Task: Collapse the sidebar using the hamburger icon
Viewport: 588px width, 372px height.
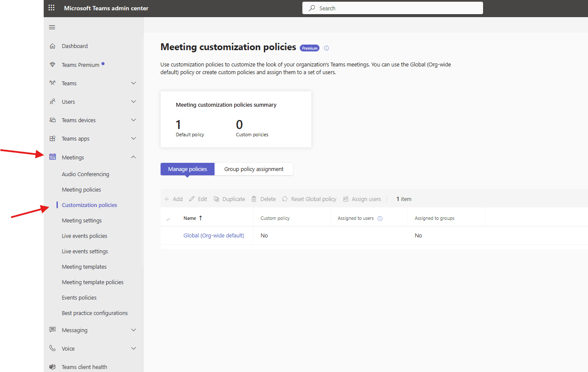Action: (x=52, y=27)
